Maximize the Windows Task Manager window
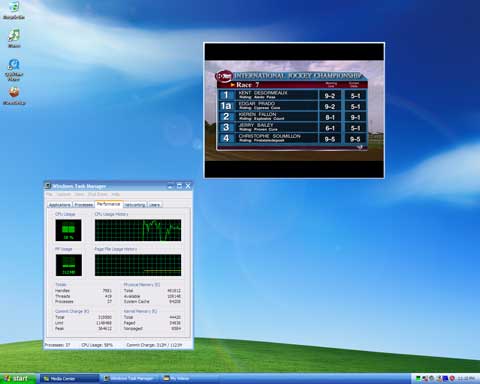Viewport: 480px width, 384px height. pyautogui.click(x=179, y=186)
